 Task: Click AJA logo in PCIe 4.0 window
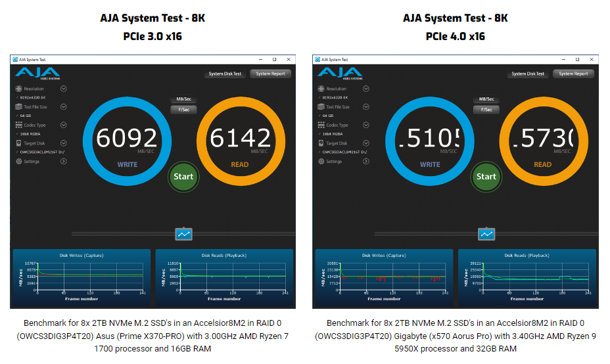tap(340, 73)
